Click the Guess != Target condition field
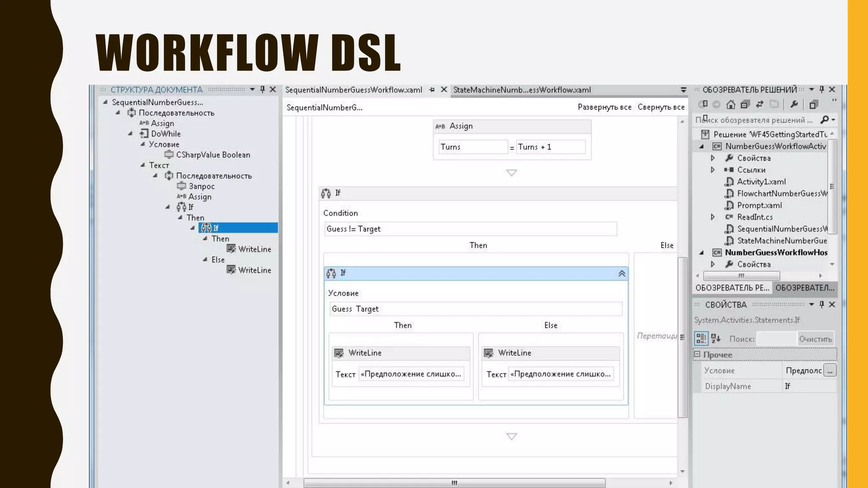The height and width of the screenshot is (488, 868). (x=470, y=229)
